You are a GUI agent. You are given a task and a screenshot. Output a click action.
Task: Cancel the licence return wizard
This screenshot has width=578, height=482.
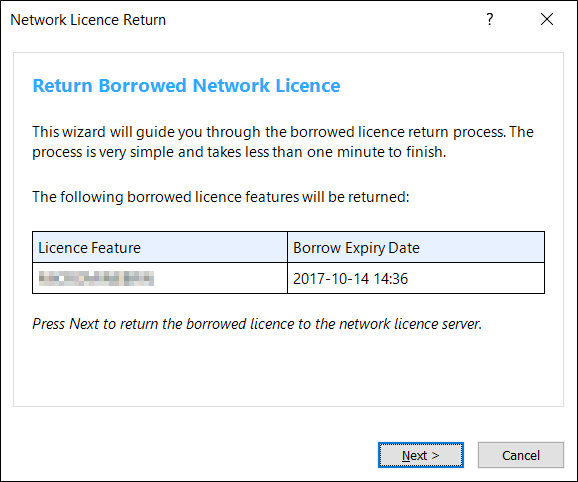point(520,455)
